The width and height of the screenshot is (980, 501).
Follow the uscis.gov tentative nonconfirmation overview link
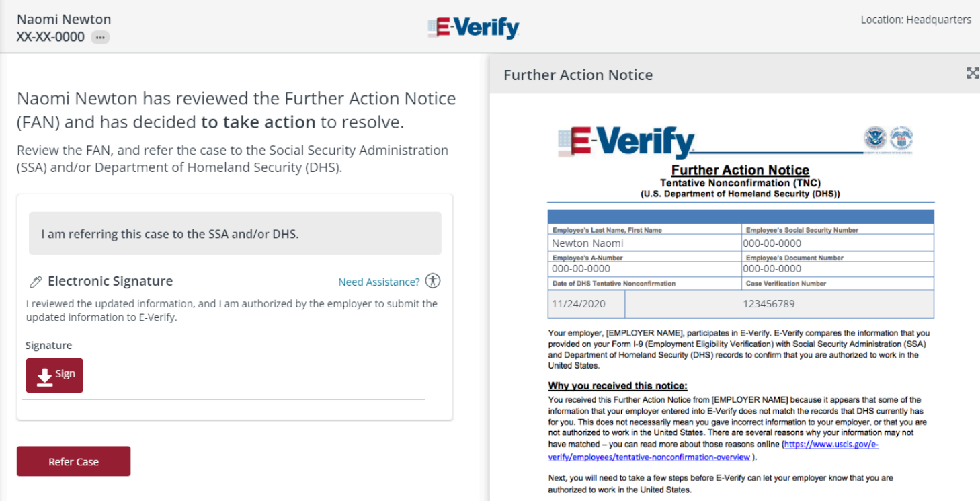(713, 451)
